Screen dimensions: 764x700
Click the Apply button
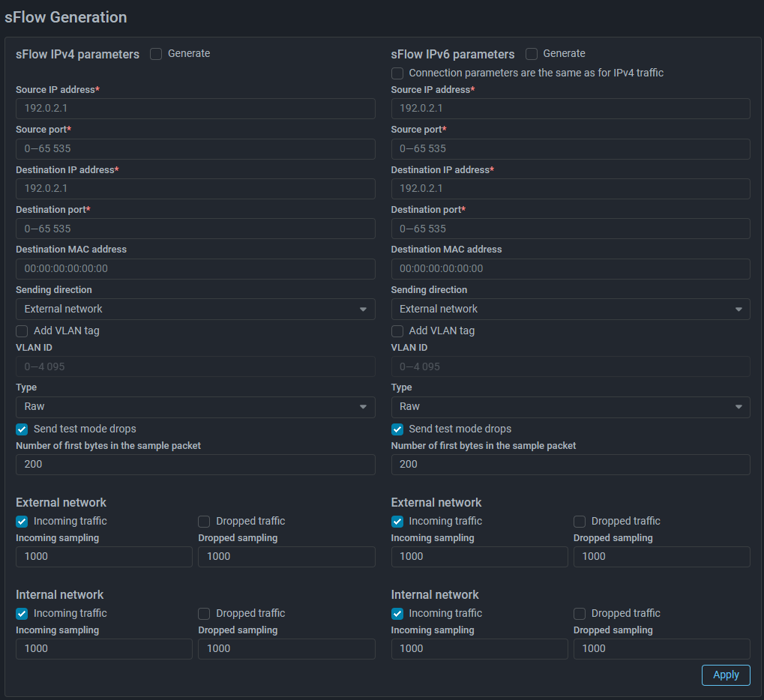(725, 675)
